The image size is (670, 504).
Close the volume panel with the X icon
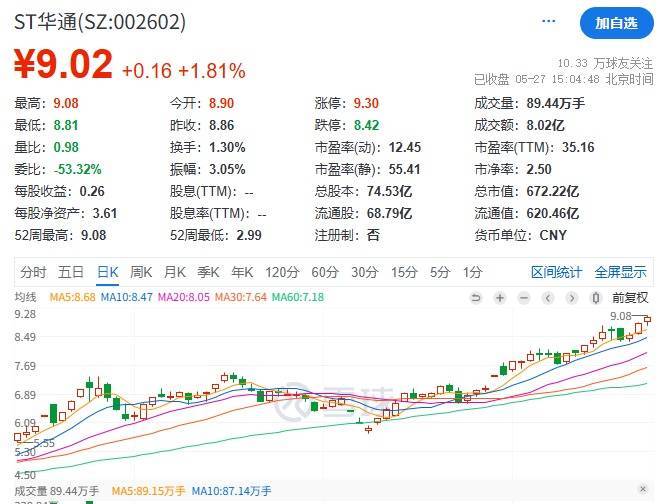643,489
